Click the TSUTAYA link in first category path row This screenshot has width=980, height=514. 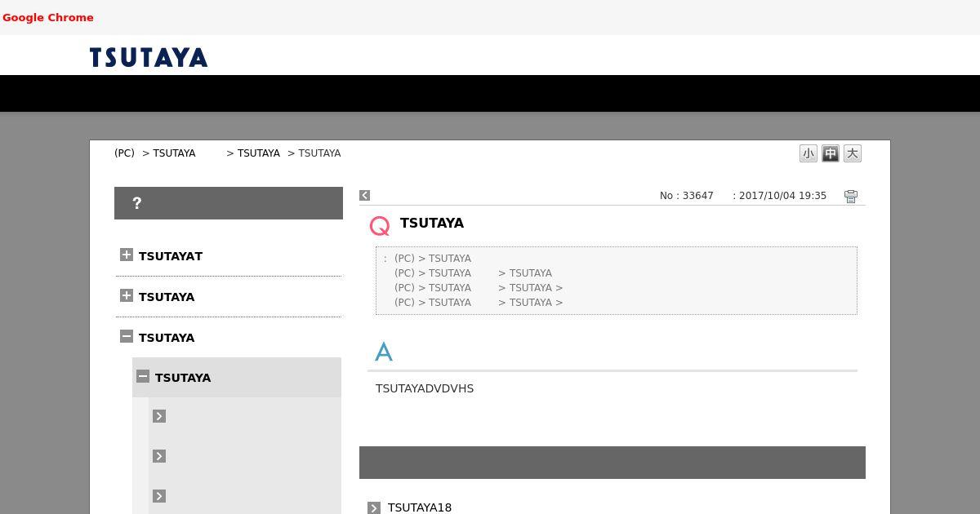[450, 259]
